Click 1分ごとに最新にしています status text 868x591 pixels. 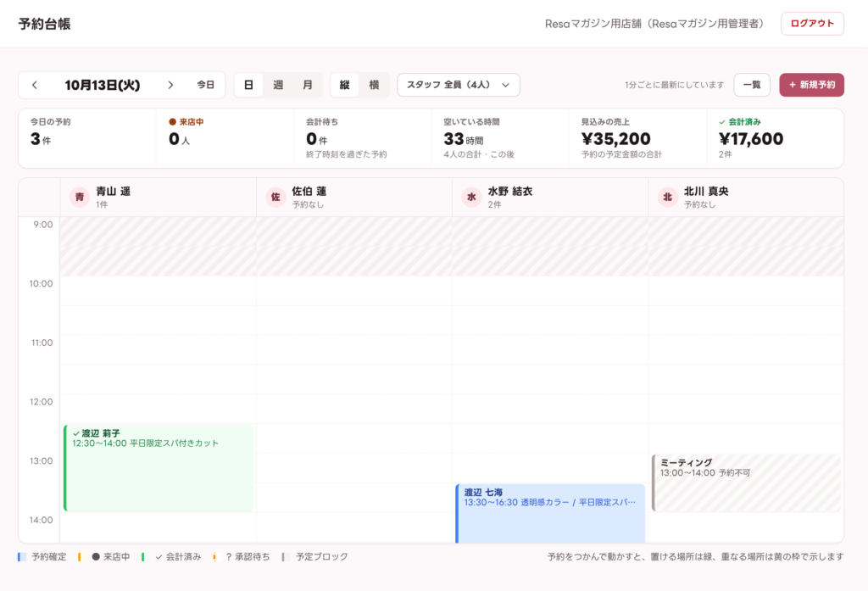pyautogui.click(x=674, y=85)
